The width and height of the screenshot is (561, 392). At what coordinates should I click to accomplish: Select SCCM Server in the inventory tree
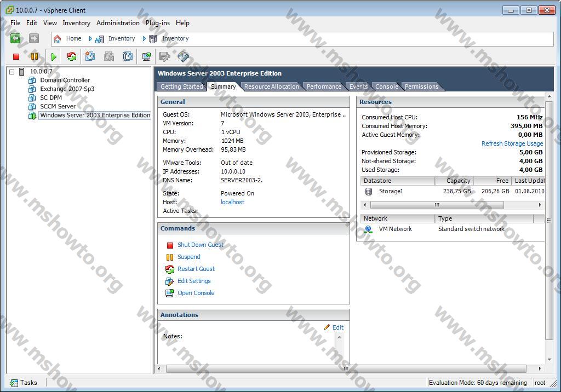[x=58, y=106]
